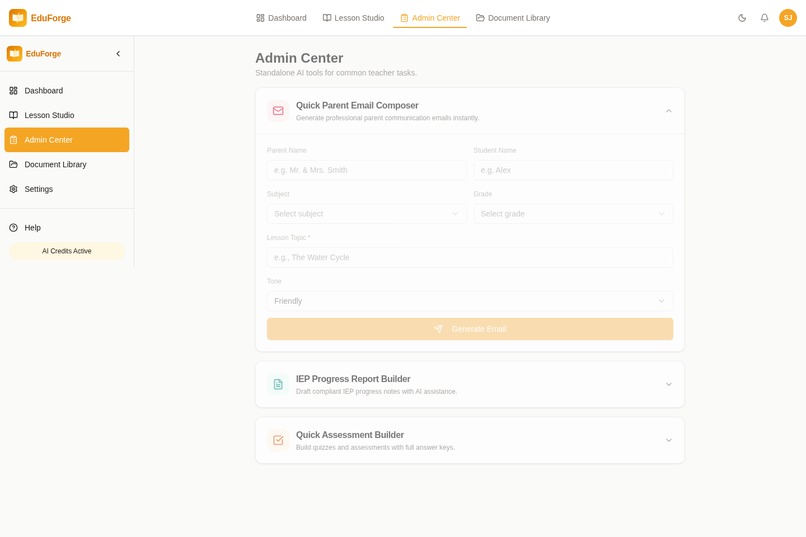Viewport: 806px width, 537px height.
Task: Open Settings from the sidebar
Action: click(x=67, y=189)
